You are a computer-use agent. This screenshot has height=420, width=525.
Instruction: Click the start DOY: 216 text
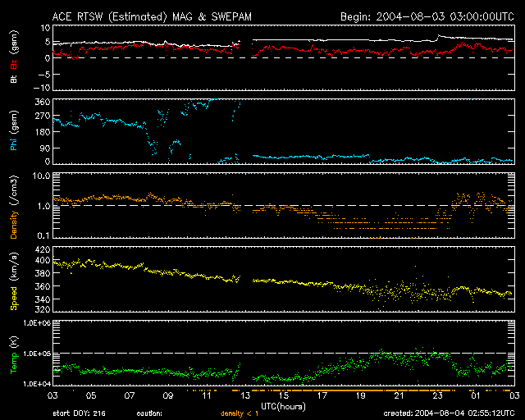pyautogui.click(x=80, y=413)
